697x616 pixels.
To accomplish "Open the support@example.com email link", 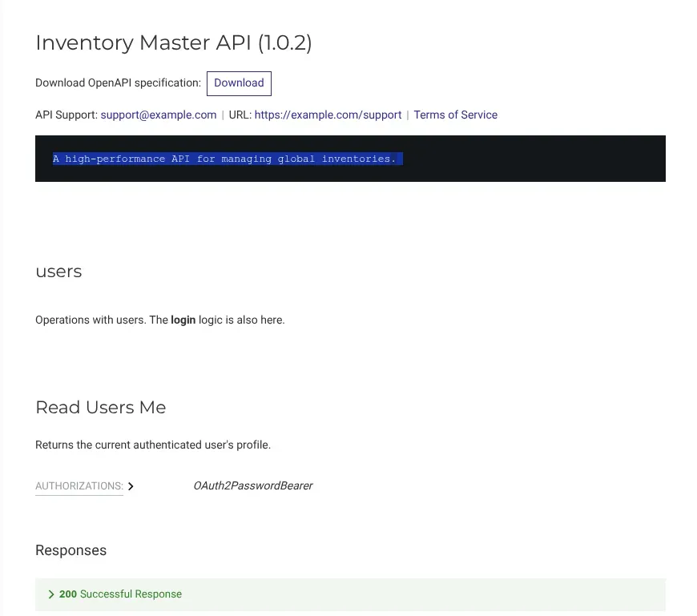I will [x=159, y=115].
